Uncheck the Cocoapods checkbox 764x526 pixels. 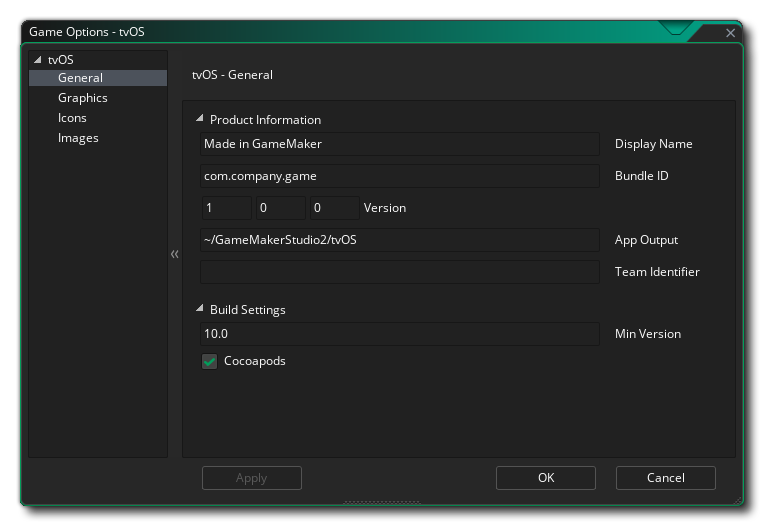coord(210,361)
